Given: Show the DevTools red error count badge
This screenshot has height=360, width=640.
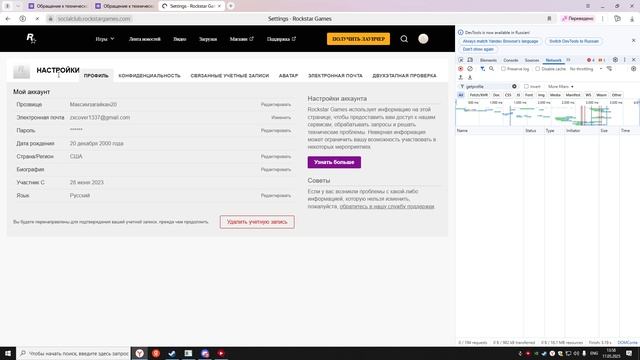Looking at the screenshot, I should coord(590,60).
